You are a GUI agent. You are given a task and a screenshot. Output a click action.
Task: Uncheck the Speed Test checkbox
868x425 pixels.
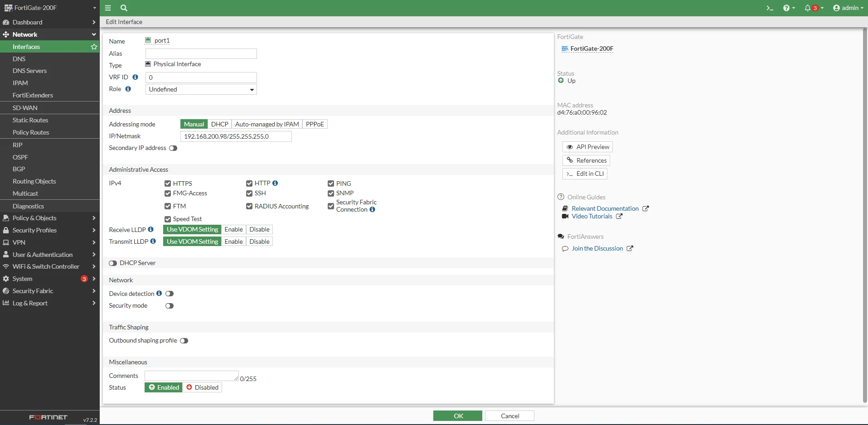click(168, 219)
